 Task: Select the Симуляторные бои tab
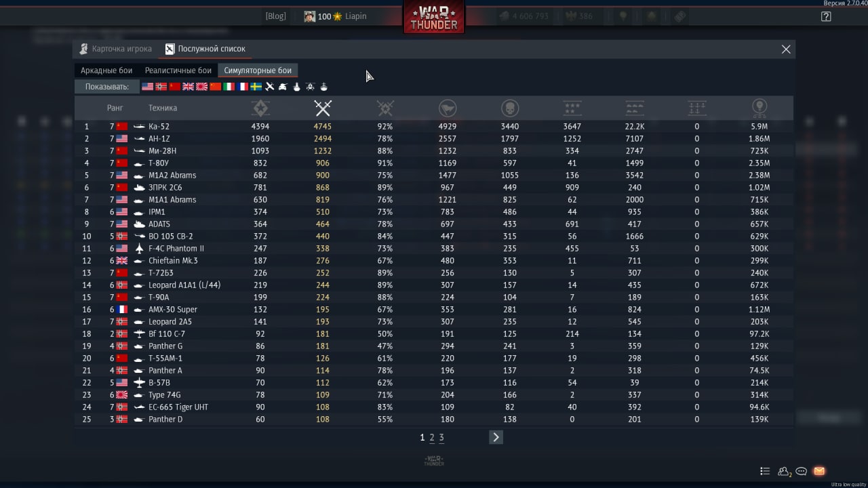[258, 70]
